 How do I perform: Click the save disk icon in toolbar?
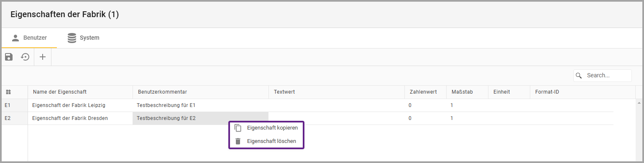tap(9, 57)
